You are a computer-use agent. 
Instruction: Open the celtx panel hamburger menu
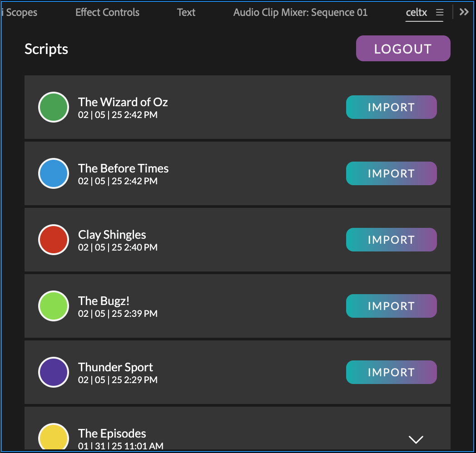pyautogui.click(x=440, y=12)
